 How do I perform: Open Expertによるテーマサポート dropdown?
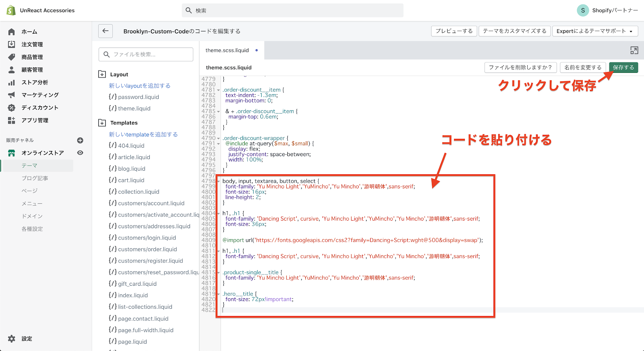point(594,31)
